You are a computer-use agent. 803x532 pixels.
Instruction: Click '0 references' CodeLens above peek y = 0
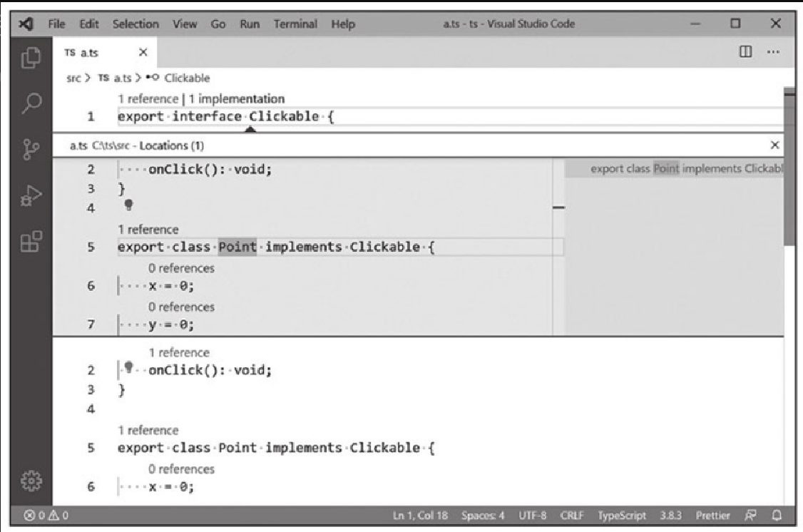[x=181, y=307]
